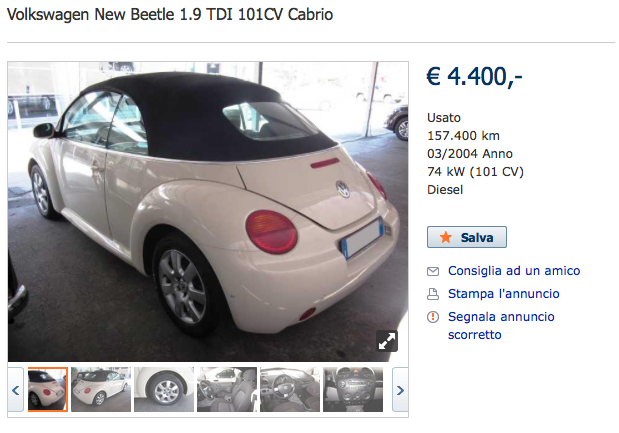Screen dimensions: 619x433
Task: Select the second thumbnail showing side rear view
Action: coord(101,390)
